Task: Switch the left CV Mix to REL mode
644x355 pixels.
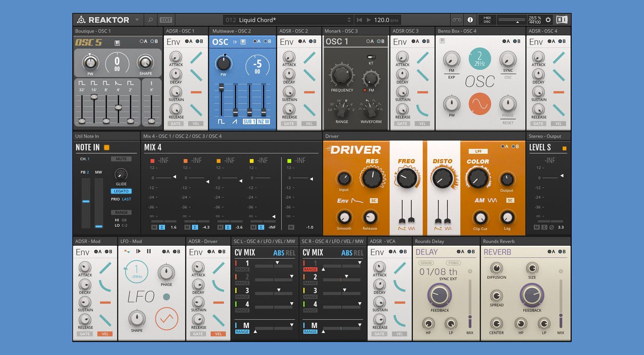Action: pos(290,253)
